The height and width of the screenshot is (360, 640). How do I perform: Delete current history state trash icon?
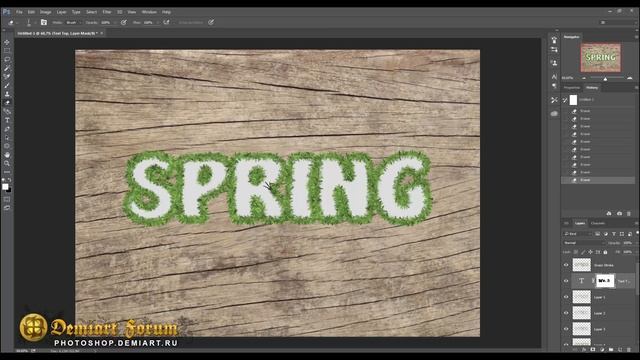[629, 213]
